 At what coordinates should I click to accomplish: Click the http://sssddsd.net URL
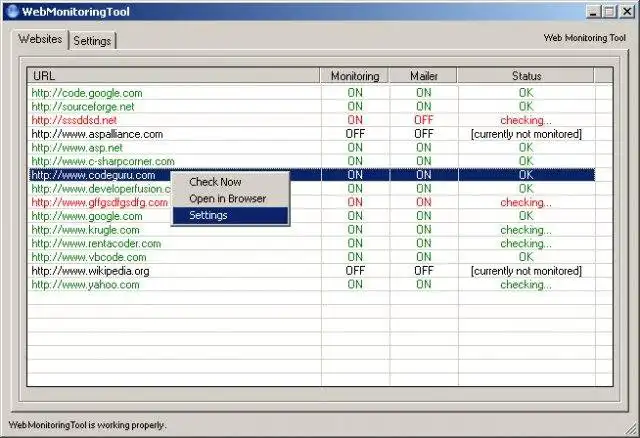click(x=74, y=120)
